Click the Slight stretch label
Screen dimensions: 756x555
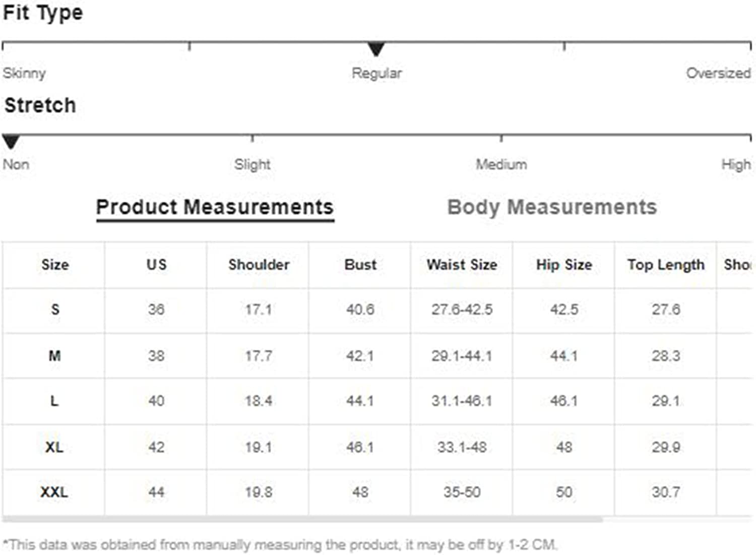coord(252,164)
